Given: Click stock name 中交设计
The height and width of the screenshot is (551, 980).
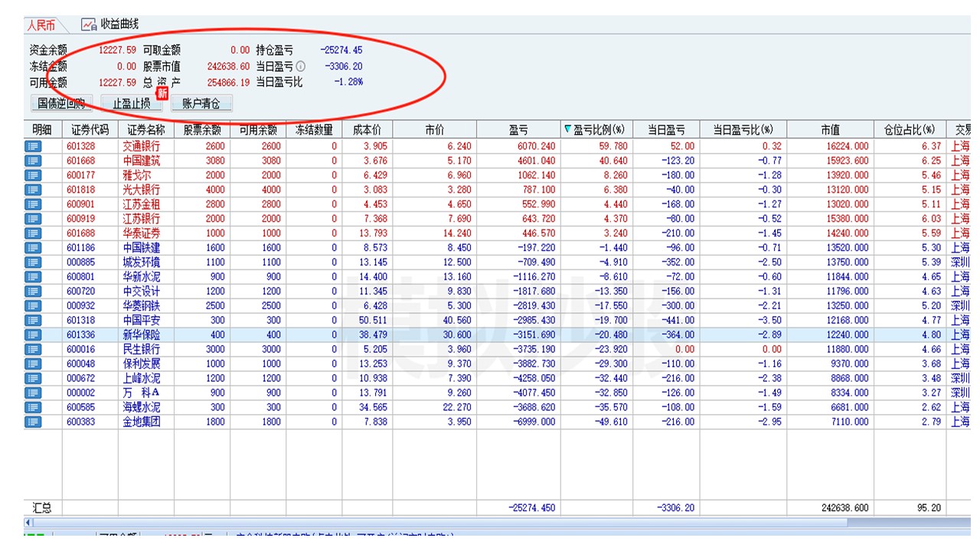Looking at the screenshot, I should [x=142, y=291].
